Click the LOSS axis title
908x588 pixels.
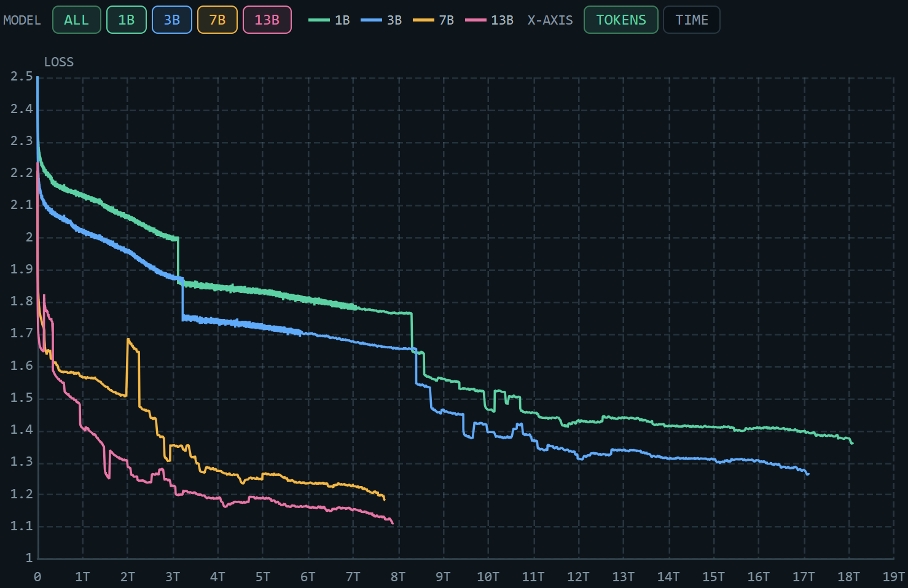click(x=59, y=62)
